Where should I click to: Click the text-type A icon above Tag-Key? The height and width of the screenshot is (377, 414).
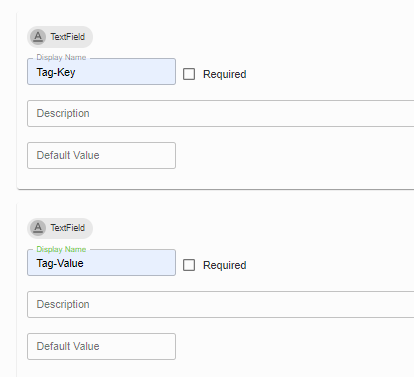click(x=38, y=37)
